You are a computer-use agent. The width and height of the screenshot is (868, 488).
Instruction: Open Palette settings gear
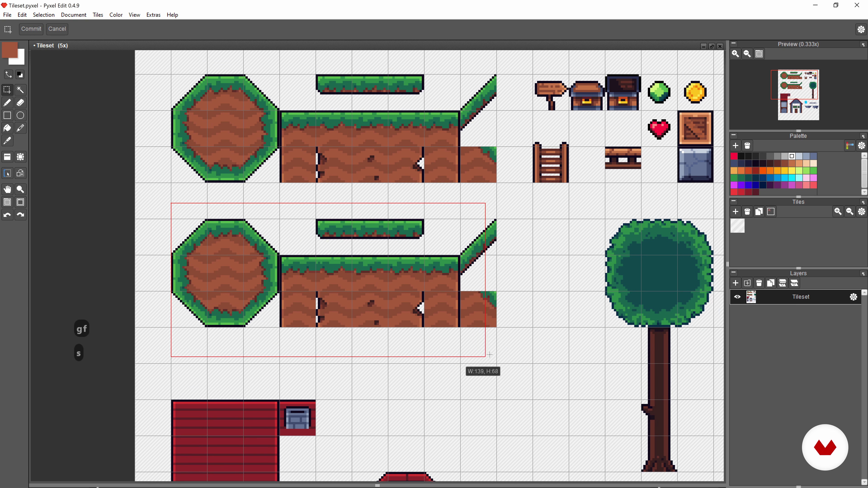tap(862, 145)
